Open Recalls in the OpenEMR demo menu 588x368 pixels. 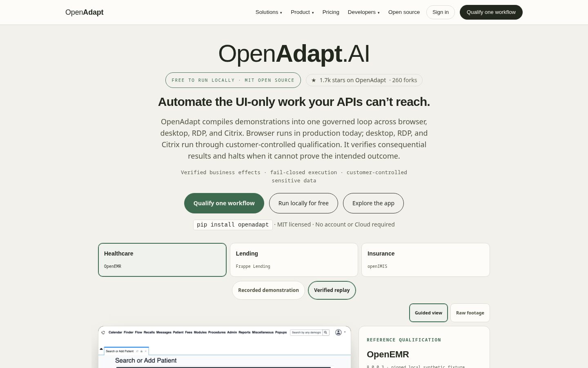tap(149, 332)
